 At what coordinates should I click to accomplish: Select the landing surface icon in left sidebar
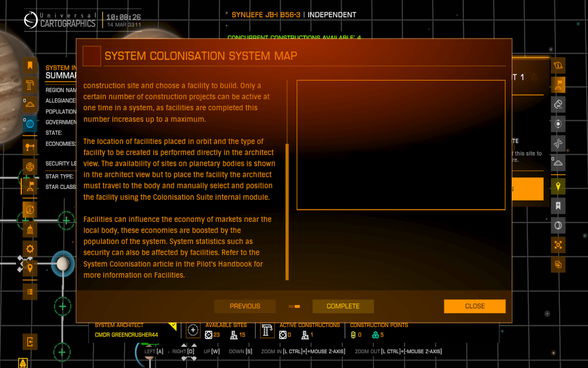30,104
